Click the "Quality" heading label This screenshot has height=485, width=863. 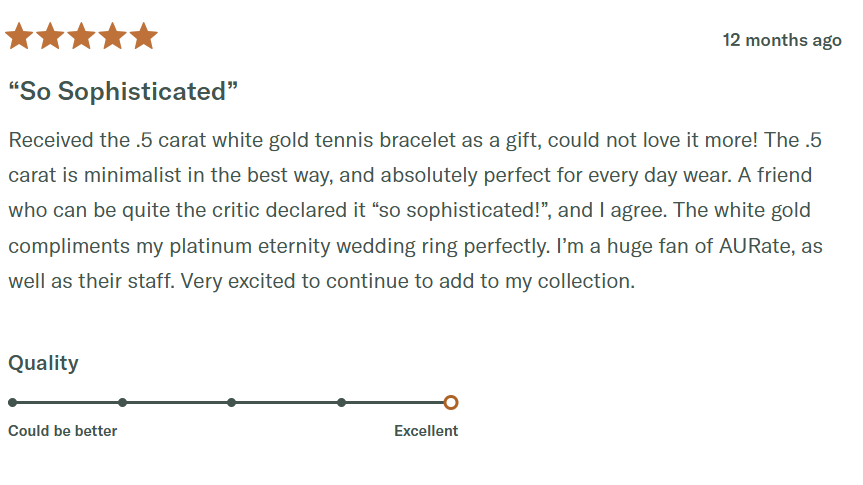coord(43,363)
